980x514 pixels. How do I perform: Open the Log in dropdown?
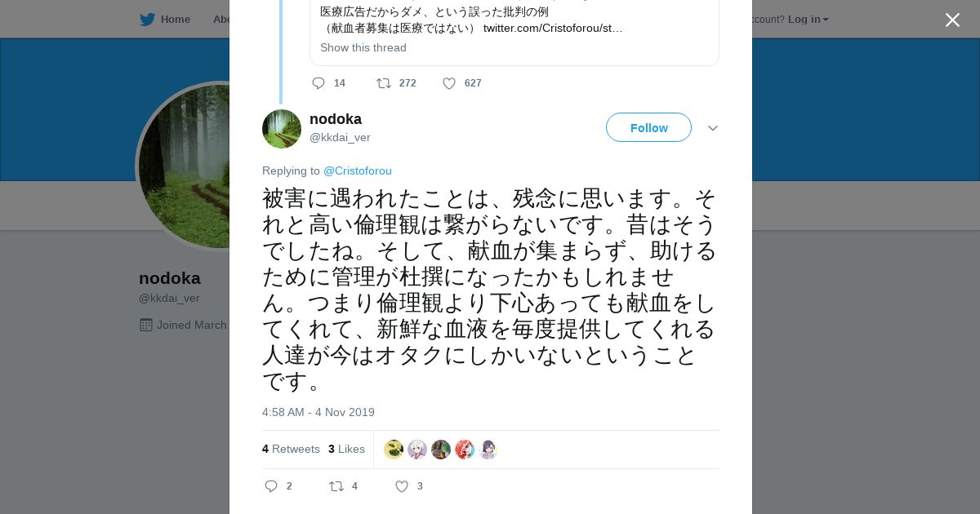[808, 20]
